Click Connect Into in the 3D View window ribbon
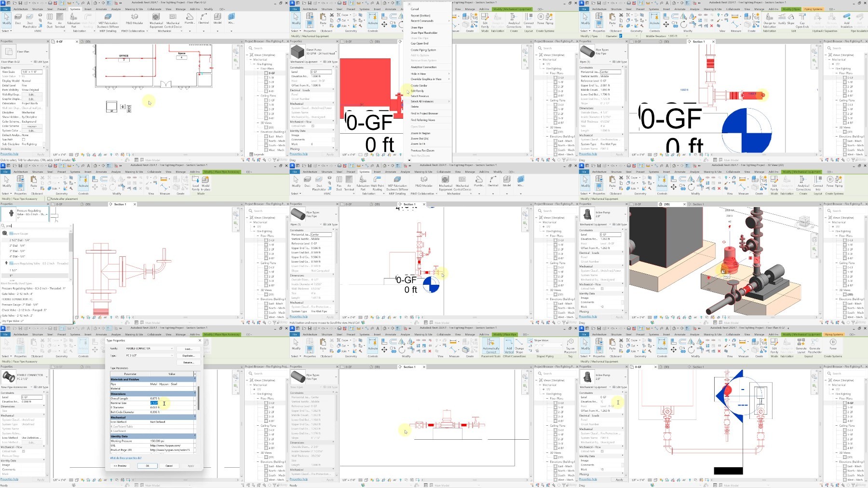 point(818,183)
